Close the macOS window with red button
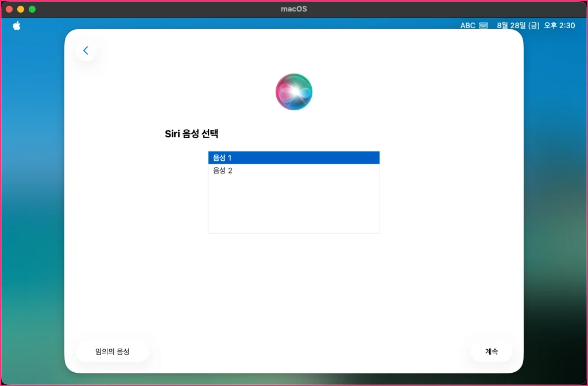The width and height of the screenshot is (588, 386). click(x=9, y=9)
